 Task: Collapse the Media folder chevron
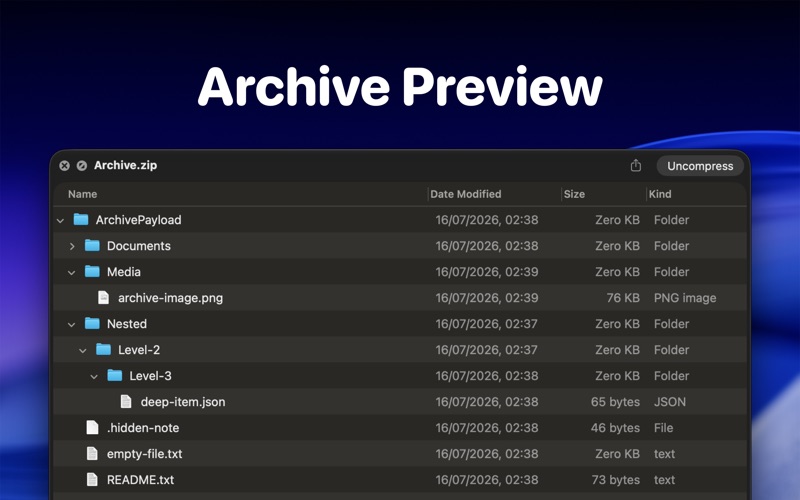(71, 272)
